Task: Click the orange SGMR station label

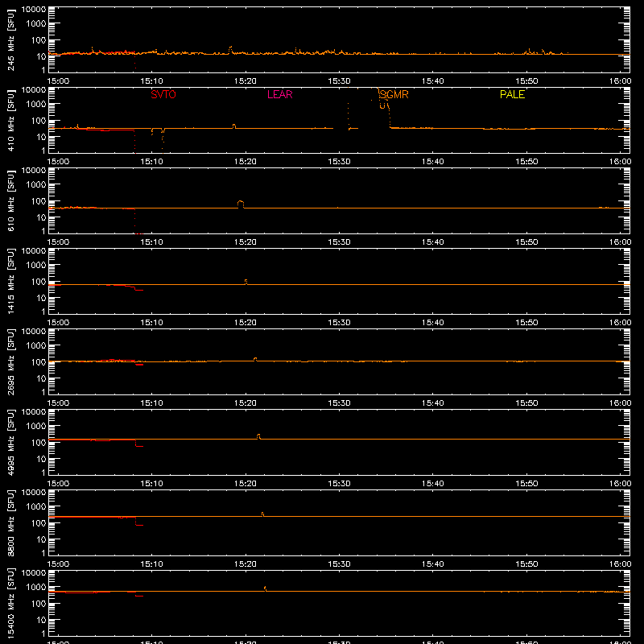Action: 394,94
